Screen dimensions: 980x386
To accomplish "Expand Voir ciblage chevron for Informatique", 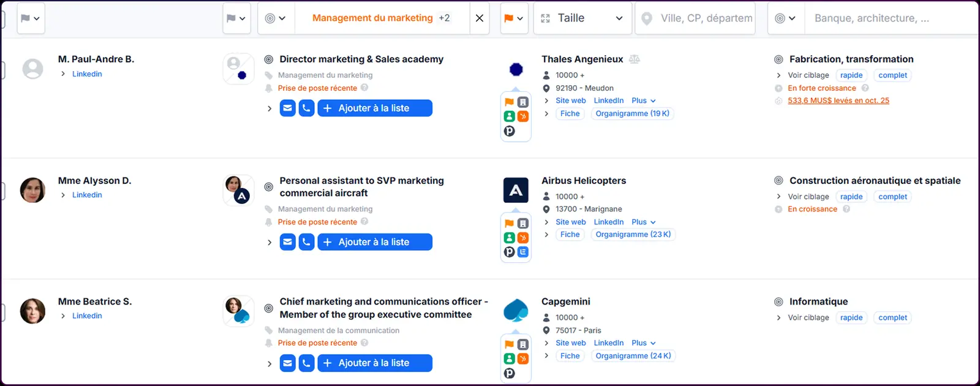I will pos(778,318).
